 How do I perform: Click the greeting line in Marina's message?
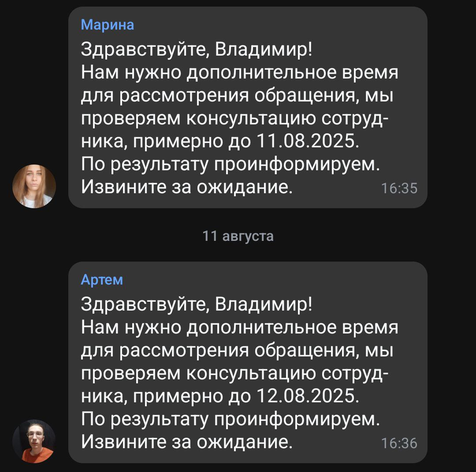pos(197,48)
